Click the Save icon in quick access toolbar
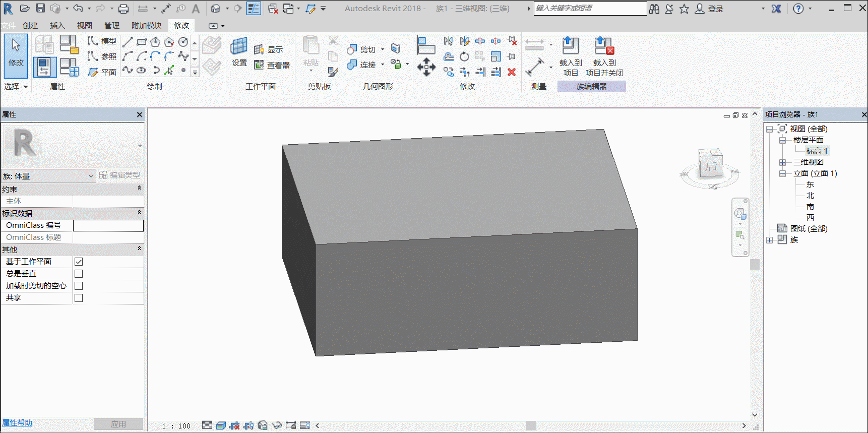868x433 pixels. click(40, 9)
